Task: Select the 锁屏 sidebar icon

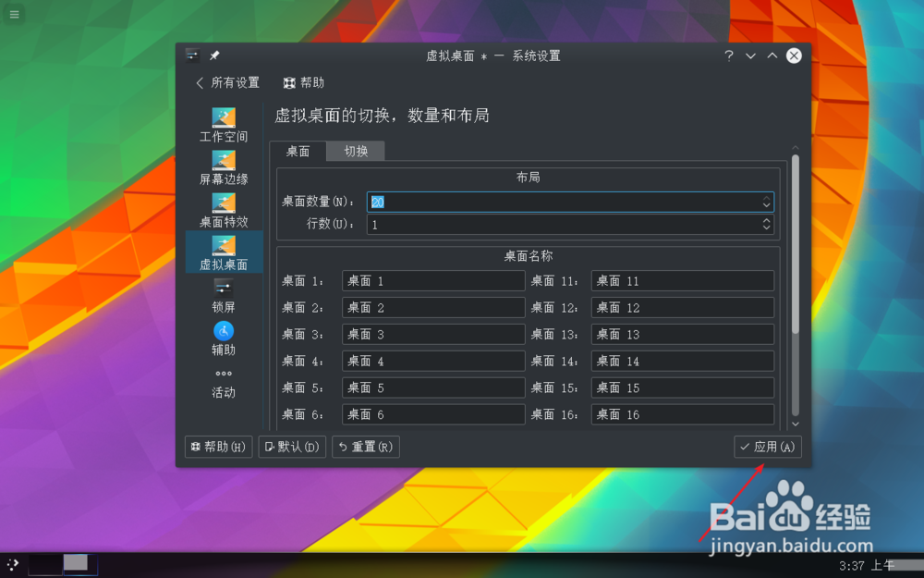Action: click(x=223, y=295)
